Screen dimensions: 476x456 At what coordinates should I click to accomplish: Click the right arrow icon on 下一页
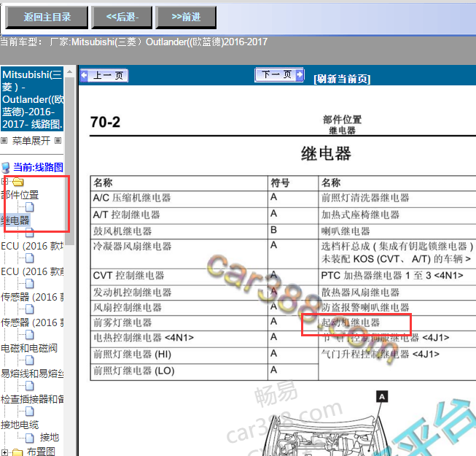[x=300, y=74]
